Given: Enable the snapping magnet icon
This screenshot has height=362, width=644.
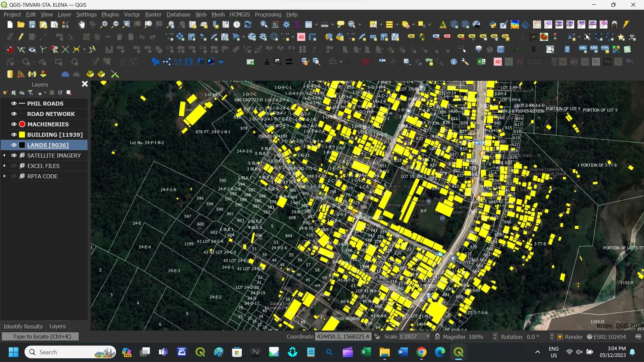Looking at the screenshot, I should pos(10,50).
